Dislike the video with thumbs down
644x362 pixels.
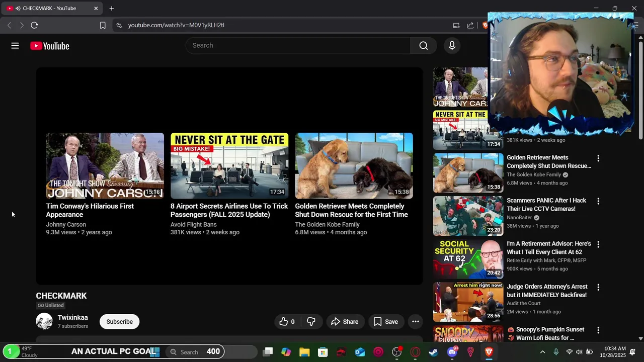click(x=311, y=322)
